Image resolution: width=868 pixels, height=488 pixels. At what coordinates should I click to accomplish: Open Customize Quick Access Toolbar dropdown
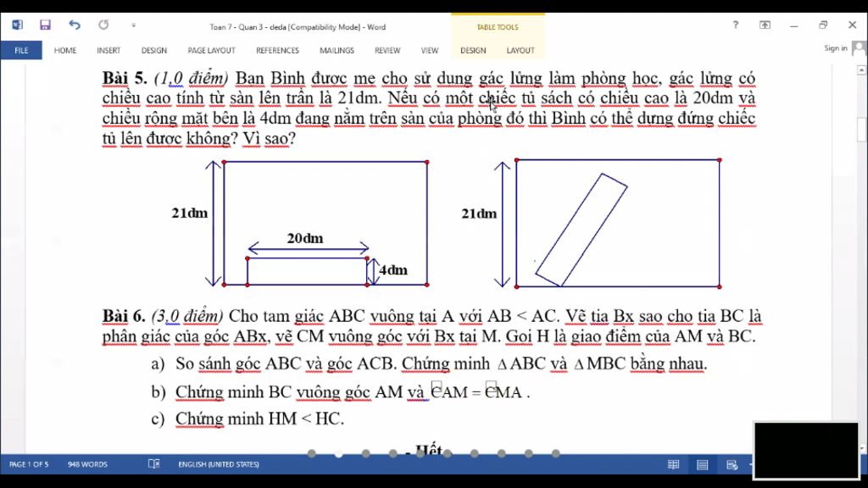[x=133, y=25]
